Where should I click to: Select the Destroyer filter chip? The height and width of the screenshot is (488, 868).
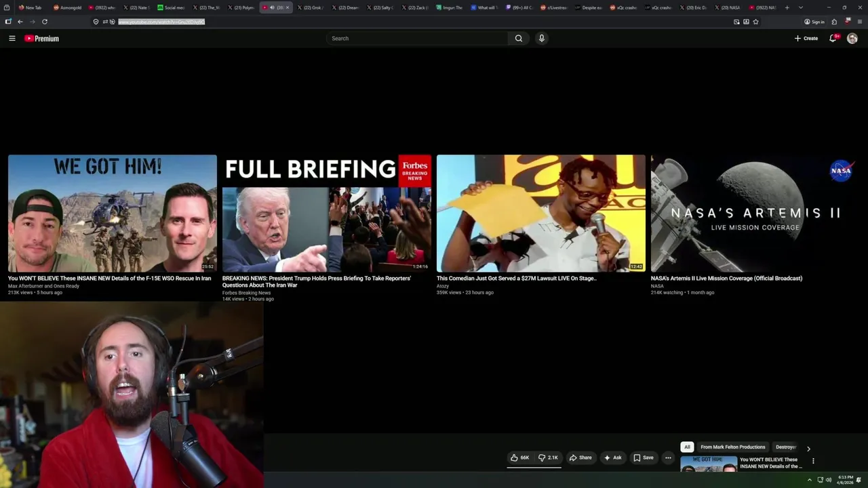(785, 447)
